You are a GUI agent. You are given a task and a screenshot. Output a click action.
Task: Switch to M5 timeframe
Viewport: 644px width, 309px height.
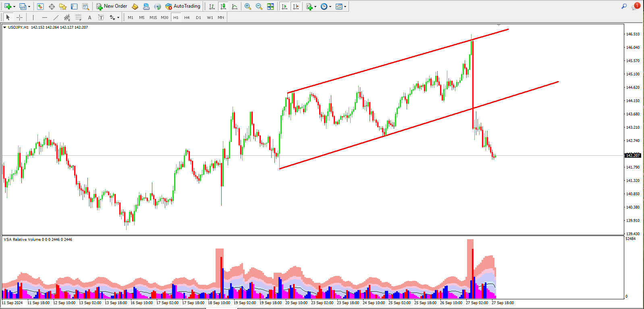(x=142, y=17)
